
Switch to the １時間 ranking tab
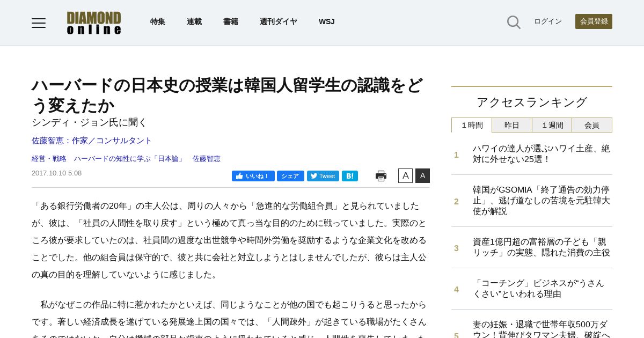472,125
